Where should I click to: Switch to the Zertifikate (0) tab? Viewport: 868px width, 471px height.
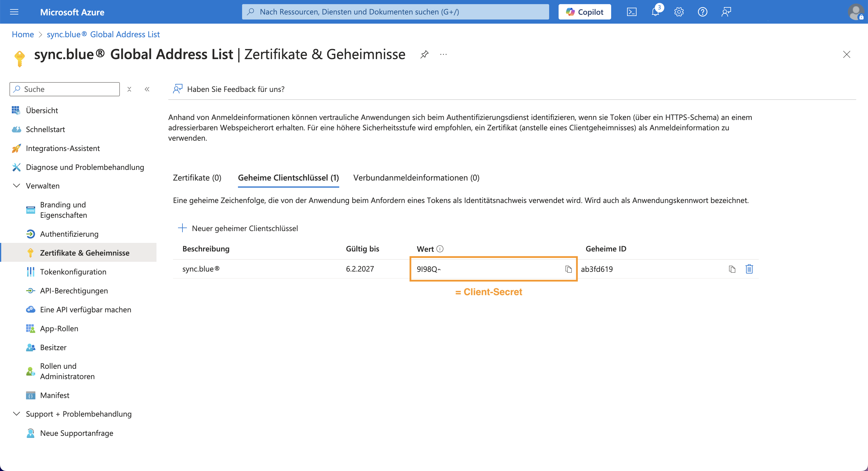197,178
